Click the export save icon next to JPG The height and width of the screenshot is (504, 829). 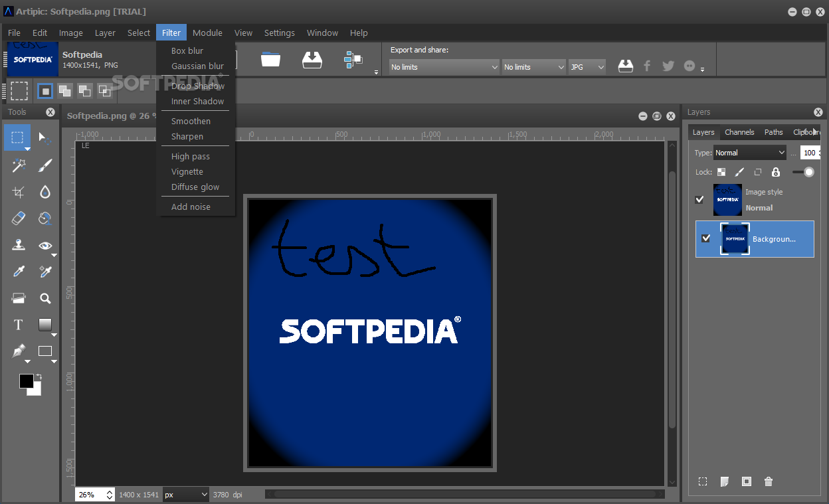click(x=626, y=66)
